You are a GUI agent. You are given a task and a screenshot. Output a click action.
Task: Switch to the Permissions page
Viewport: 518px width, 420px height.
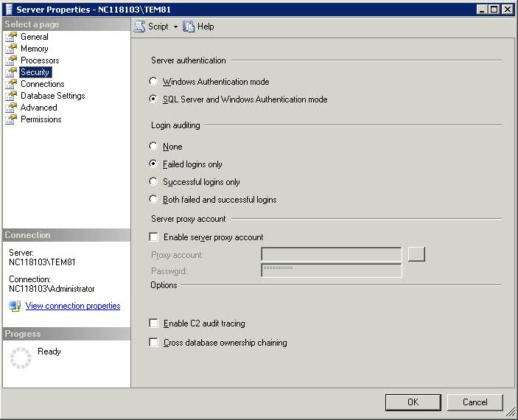point(41,119)
